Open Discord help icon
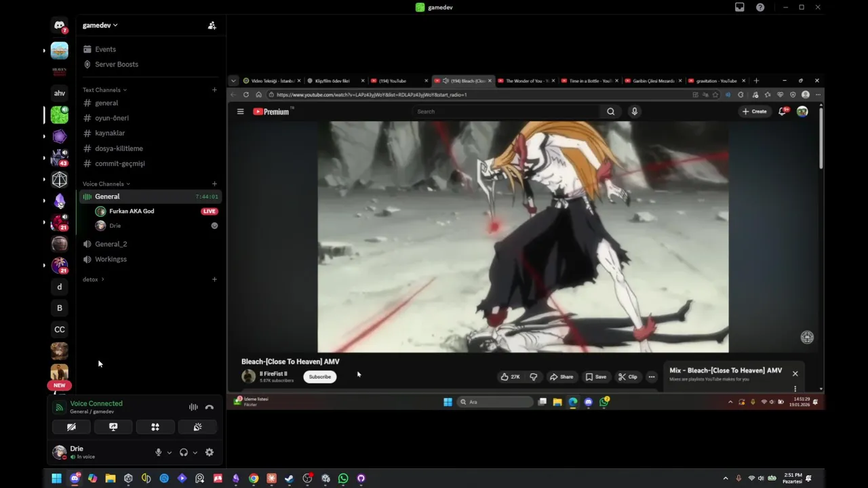Image resolution: width=868 pixels, height=488 pixels. pyautogui.click(x=760, y=7)
